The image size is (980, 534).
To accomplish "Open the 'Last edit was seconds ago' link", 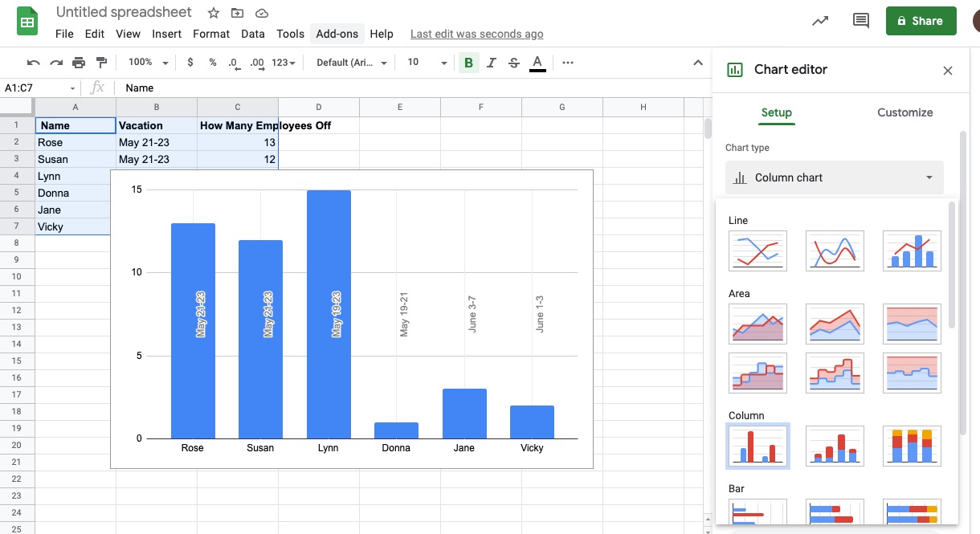I will tap(476, 34).
